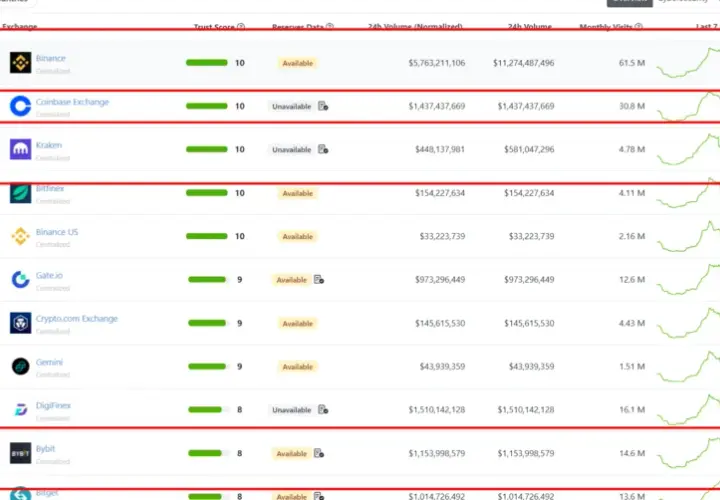Click the Binance exchange logo
Image resolution: width=720 pixels, height=500 pixels.
[x=21, y=63]
